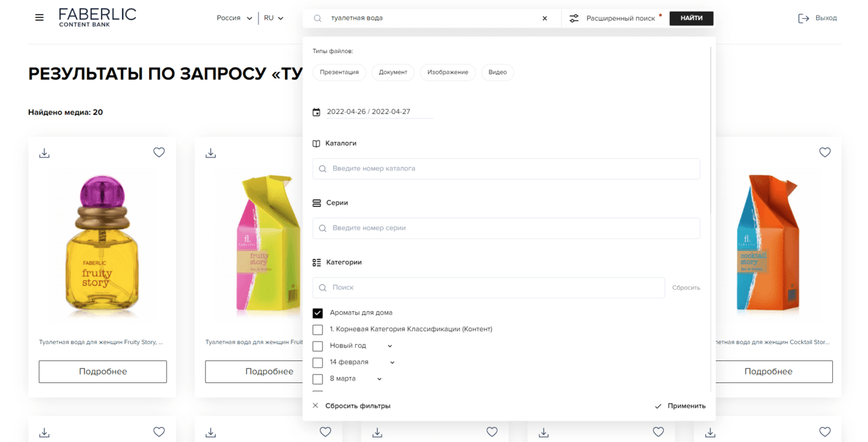This screenshot has width=868, height=442.
Task: Click the filter panel vertical scrollbar
Action: point(711,130)
